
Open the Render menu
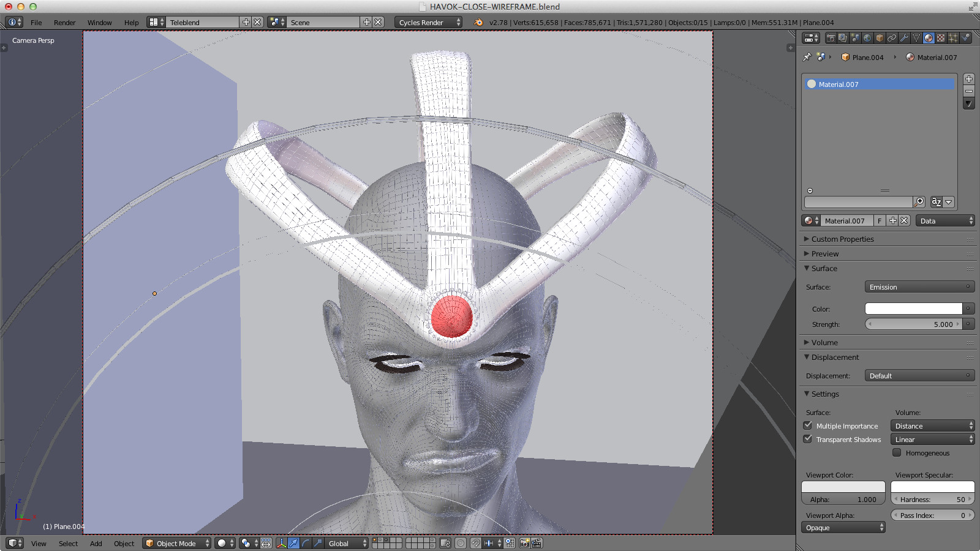tap(64, 23)
